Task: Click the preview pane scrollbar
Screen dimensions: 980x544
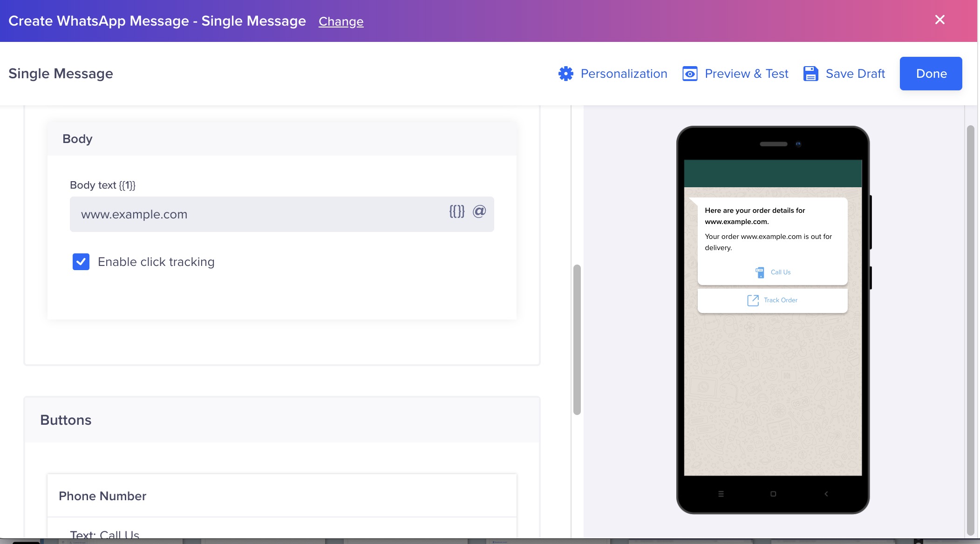Action: [971, 330]
